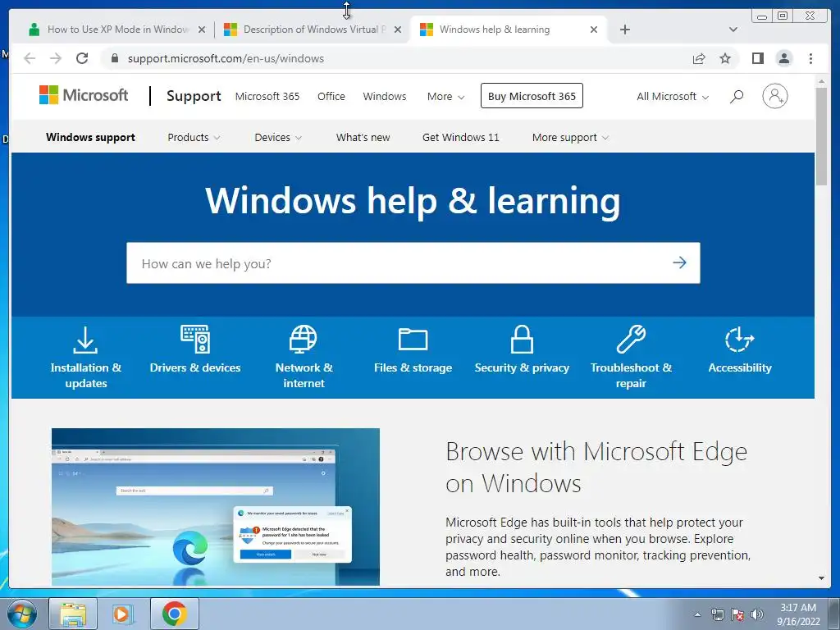
Task: Close the How to Use XP Mode tab
Action: 202,30
